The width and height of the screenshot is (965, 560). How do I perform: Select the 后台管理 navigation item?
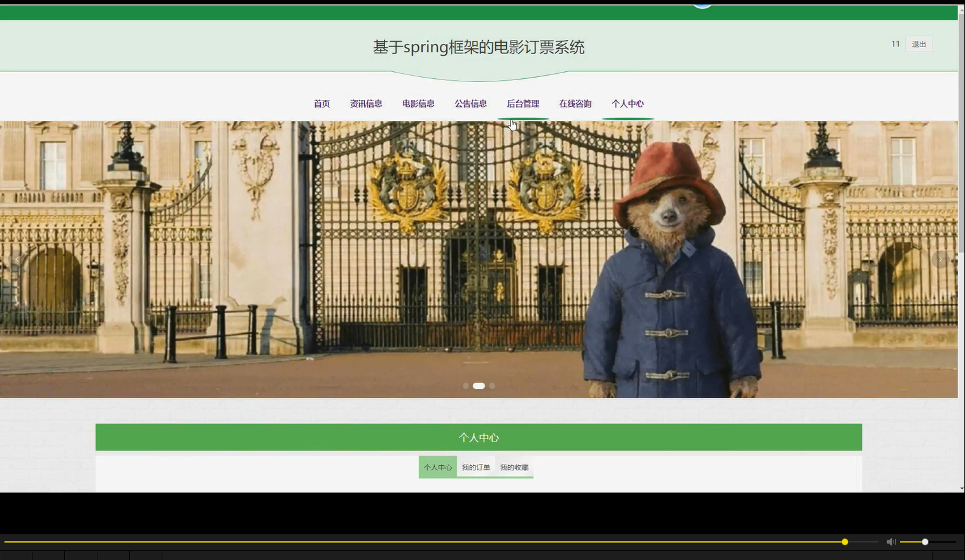tap(523, 103)
